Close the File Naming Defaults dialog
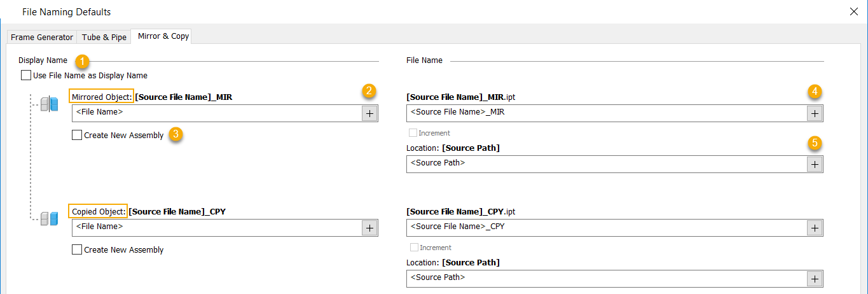Screen dimensions: 868x294 (x=853, y=11)
